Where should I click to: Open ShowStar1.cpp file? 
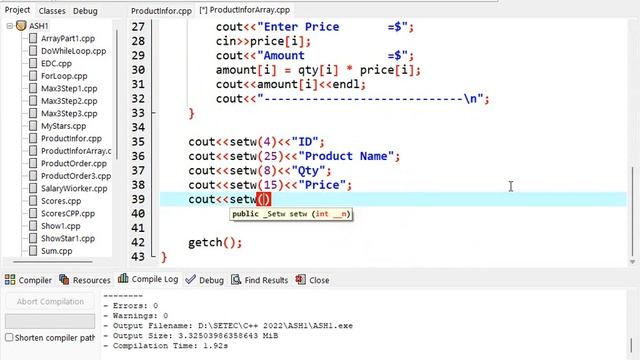(x=68, y=238)
